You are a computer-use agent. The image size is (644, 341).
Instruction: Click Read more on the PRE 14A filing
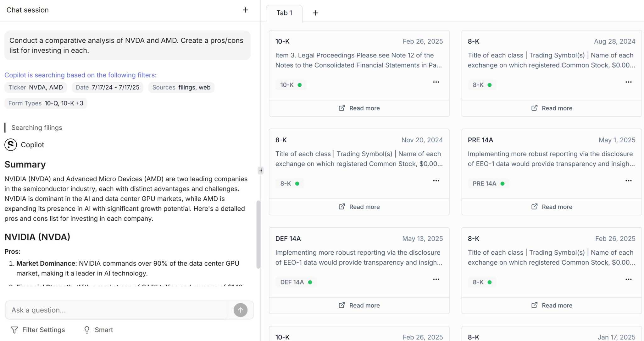coord(551,207)
